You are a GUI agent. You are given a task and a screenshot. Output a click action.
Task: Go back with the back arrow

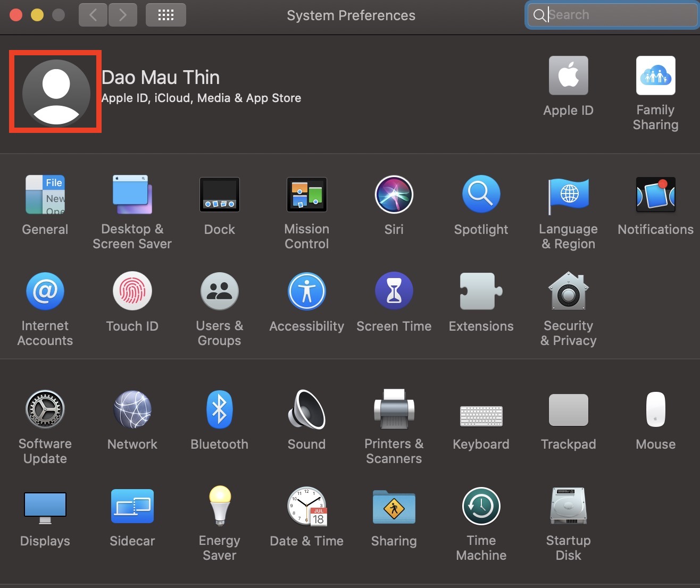[93, 14]
